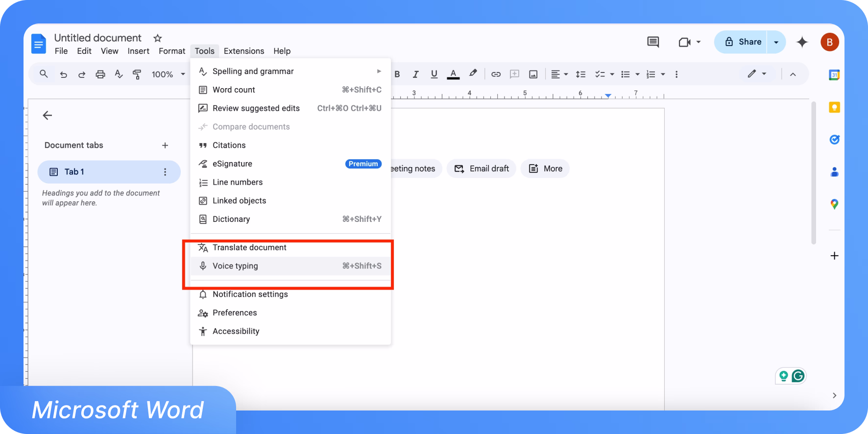Click the plus Get add-ons icon
The image size is (868, 434).
click(x=835, y=256)
